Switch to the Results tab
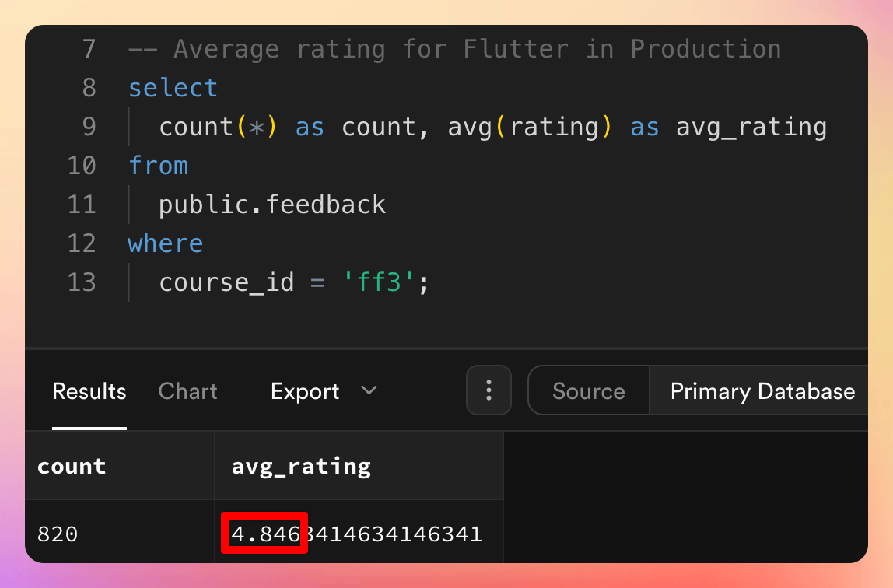893x588 pixels. point(89,391)
